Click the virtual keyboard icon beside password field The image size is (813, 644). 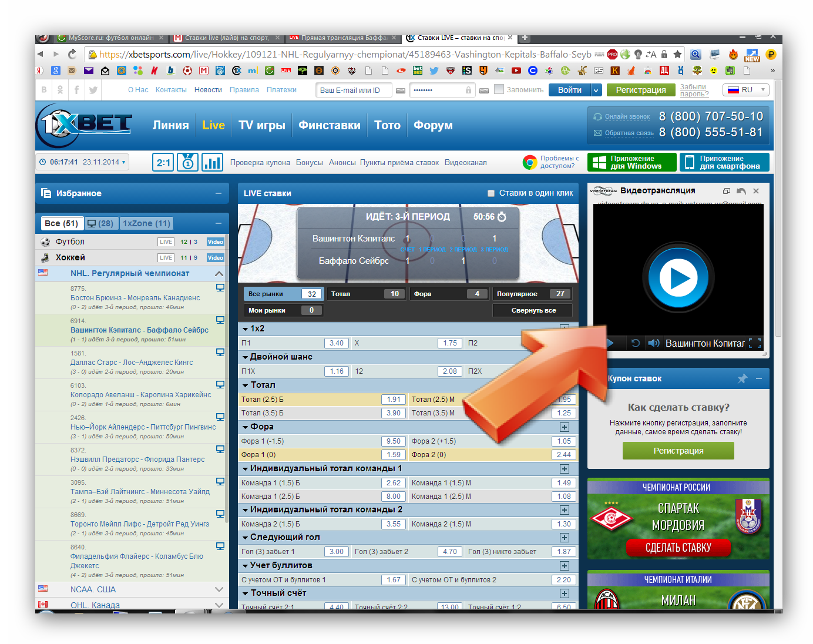(485, 90)
